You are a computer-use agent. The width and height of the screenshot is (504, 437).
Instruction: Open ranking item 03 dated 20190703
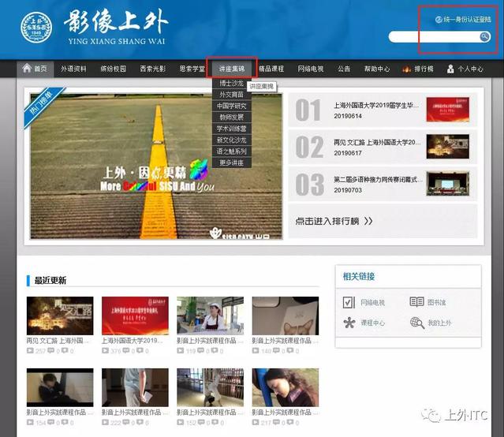pos(383,184)
